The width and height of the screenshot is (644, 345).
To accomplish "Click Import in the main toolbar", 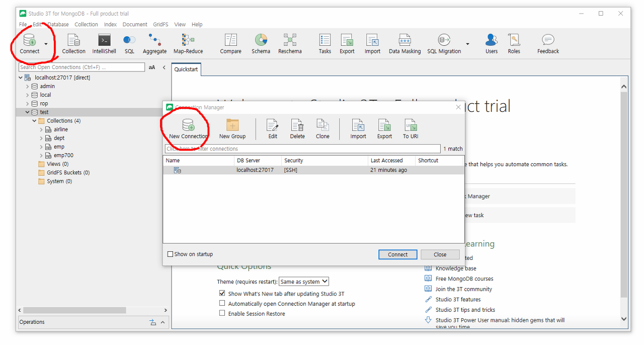I will [x=372, y=44].
